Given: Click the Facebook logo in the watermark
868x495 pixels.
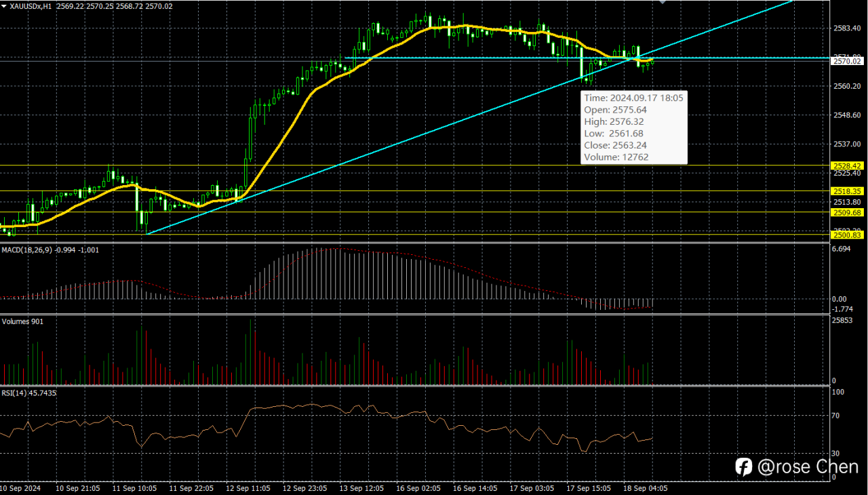Looking at the screenshot, I should tap(744, 467).
